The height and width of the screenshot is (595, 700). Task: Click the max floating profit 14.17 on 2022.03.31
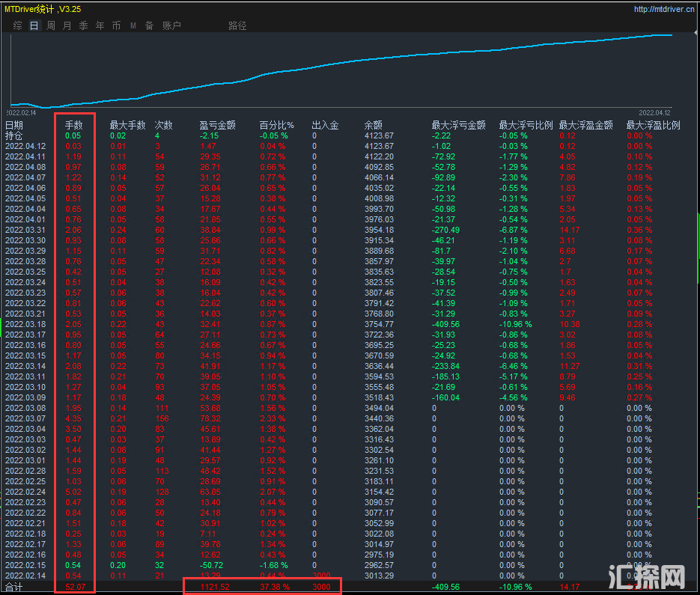(x=570, y=230)
